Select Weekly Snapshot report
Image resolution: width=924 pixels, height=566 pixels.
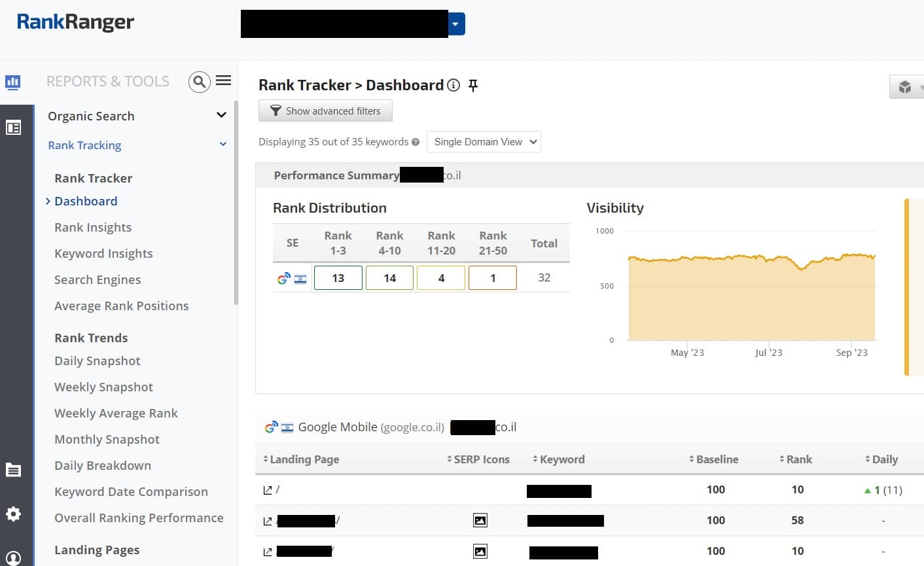click(103, 387)
